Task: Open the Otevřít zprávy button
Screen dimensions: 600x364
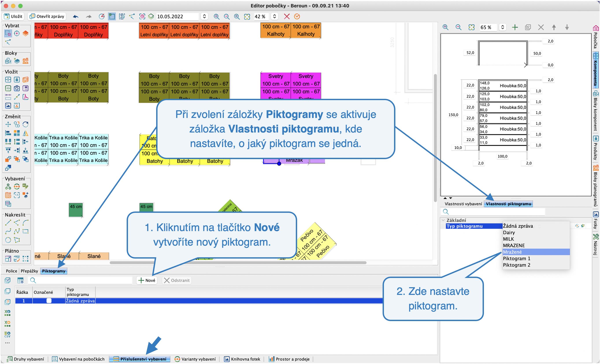Action: [47, 16]
